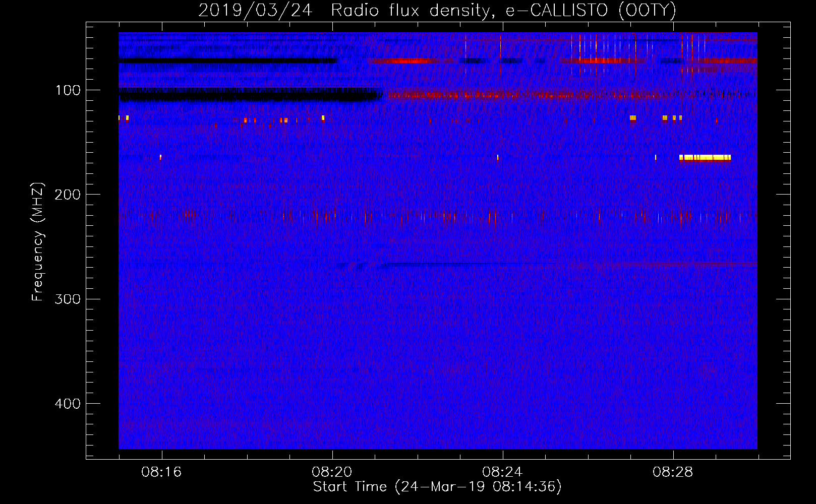This screenshot has width=816, height=504.
Task: Click the 200 frequency tick label
Action: (x=68, y=195)
